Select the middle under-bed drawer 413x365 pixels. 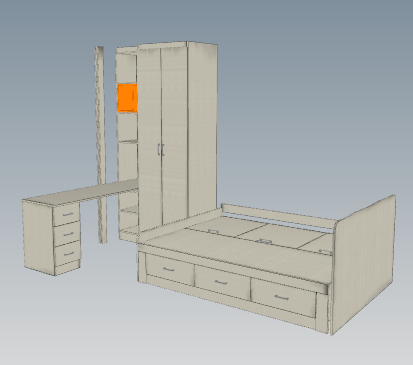coord(221,283)
